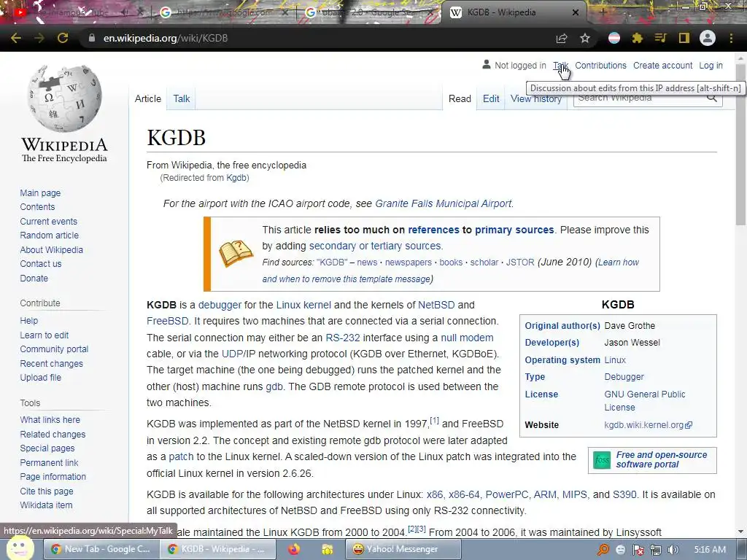
Task: Open the Wikidata item link
Action: [46, 505]
